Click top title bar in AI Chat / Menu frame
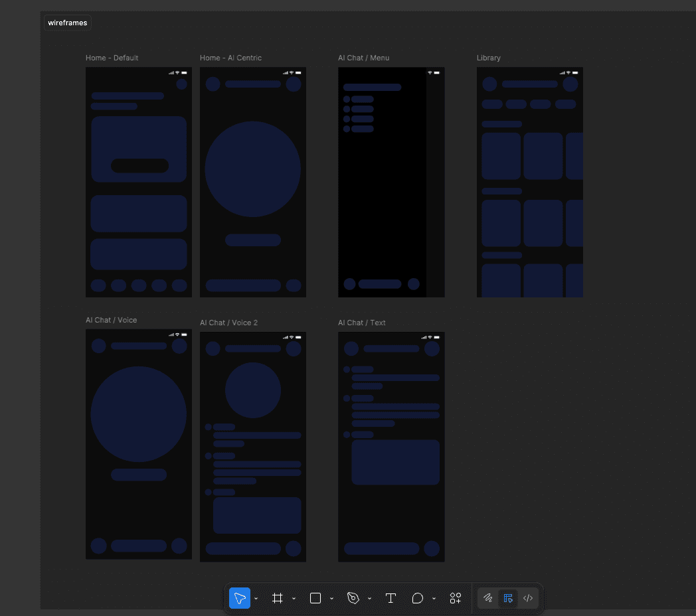Viewport: 696px width, 616px height. point(373,88)
